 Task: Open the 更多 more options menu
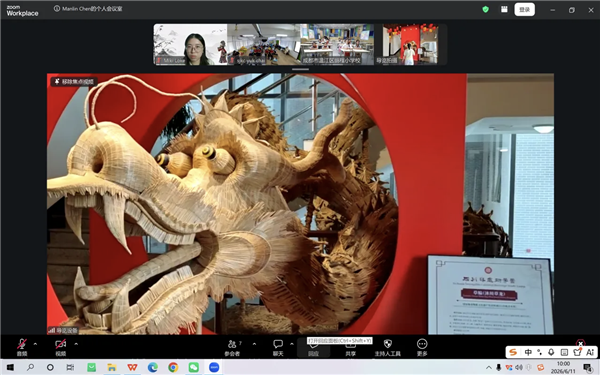click(422, 347)
